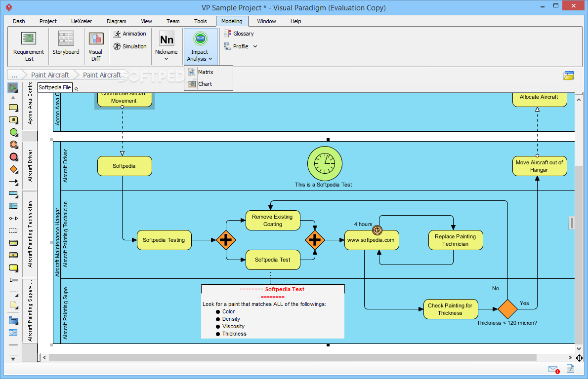Open the Tools menu
The width and height of the screenshot is (588, 379).
pyautogui.click(x=200, y=21)
